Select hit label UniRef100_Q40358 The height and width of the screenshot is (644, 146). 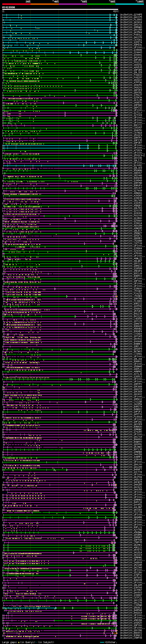click(x=131, y=30)
